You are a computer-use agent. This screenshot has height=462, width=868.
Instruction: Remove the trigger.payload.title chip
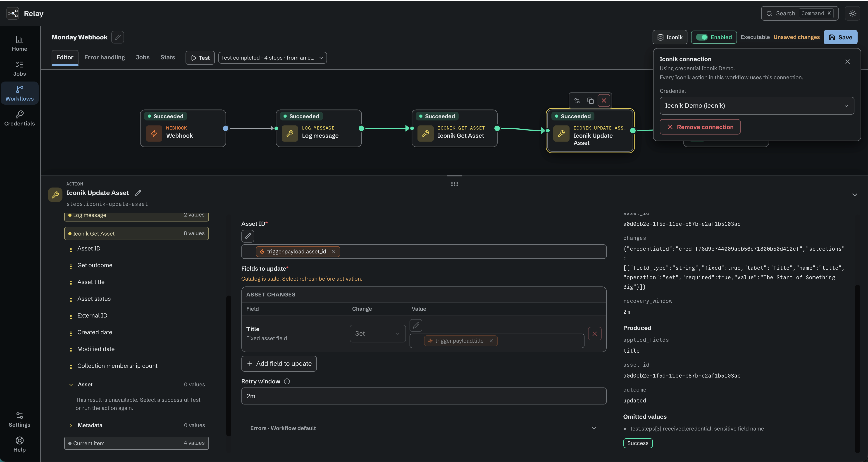(x=491, y=341)
